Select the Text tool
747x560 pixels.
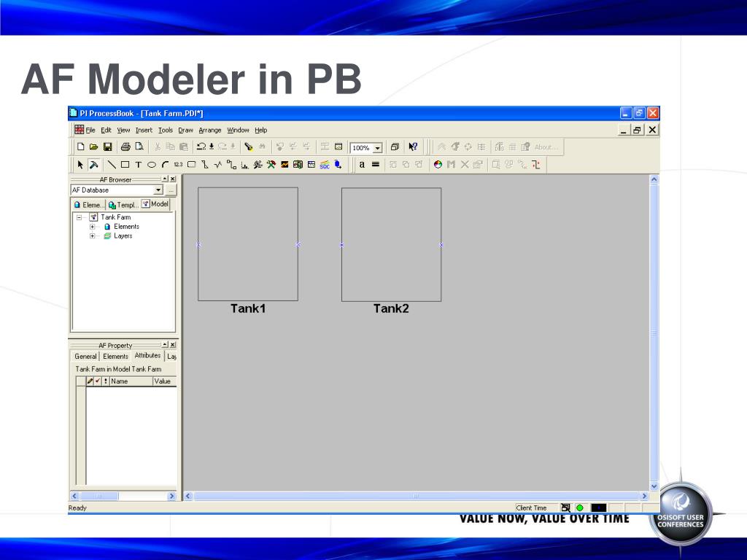(x=138, y=164)
